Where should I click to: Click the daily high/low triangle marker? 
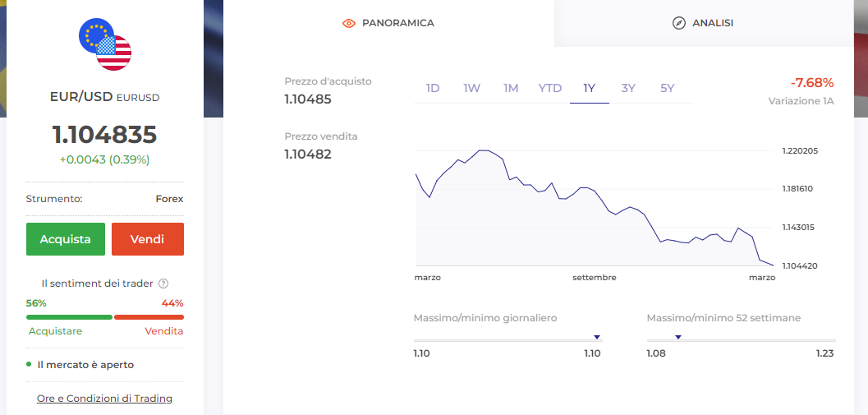(597, 337)
